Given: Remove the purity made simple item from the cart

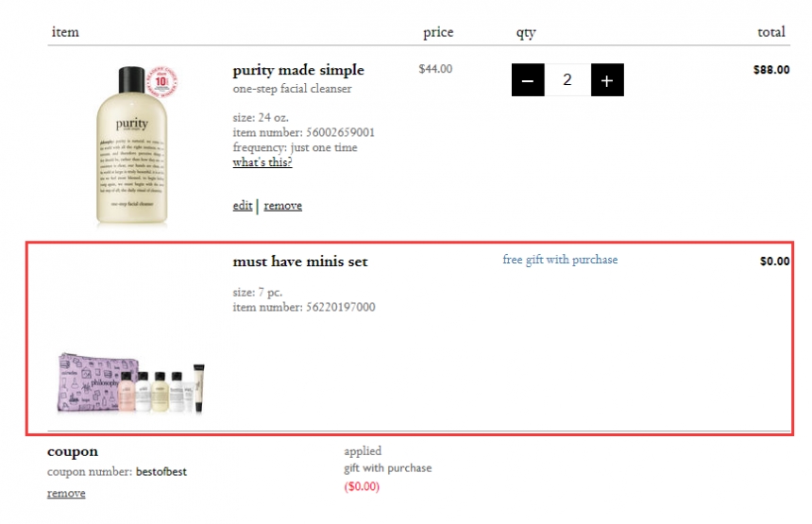Looking at the screenshot, I should (x=283, y=206).
